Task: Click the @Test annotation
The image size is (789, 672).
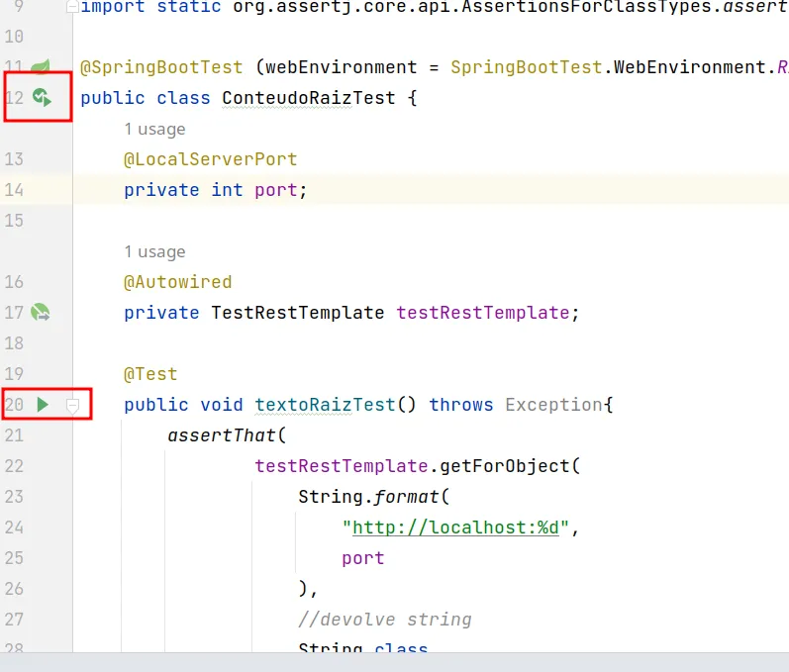Action: coord(150,374)
